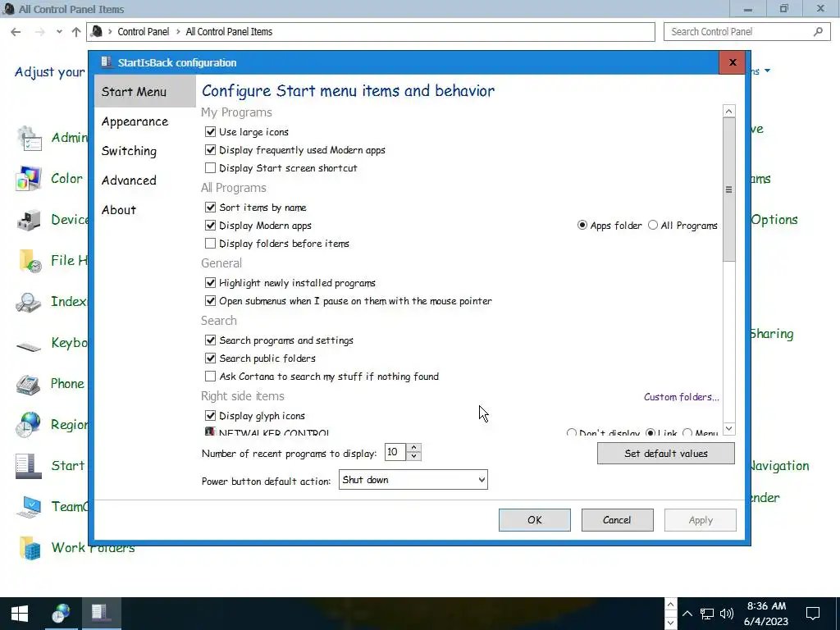Screen dimensions: 840x630
Task: Open the Action Center notifications icon
Action: coord(813,614)
